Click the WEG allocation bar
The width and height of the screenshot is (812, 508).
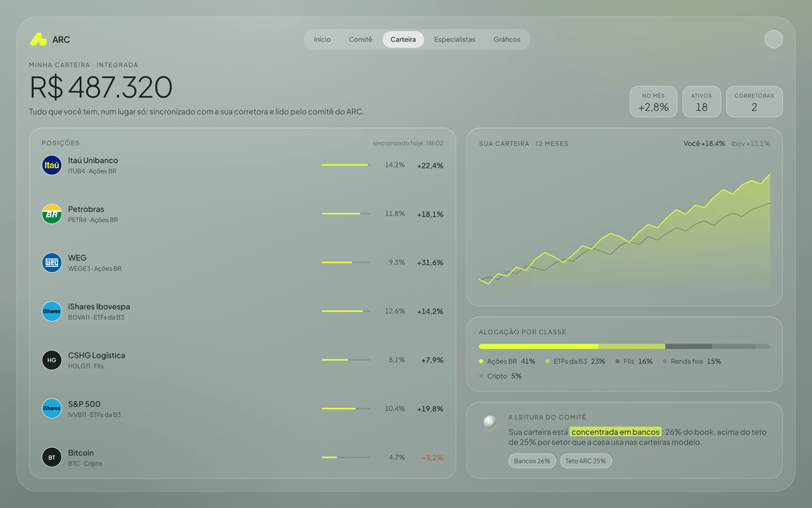[x=346, y=263]
